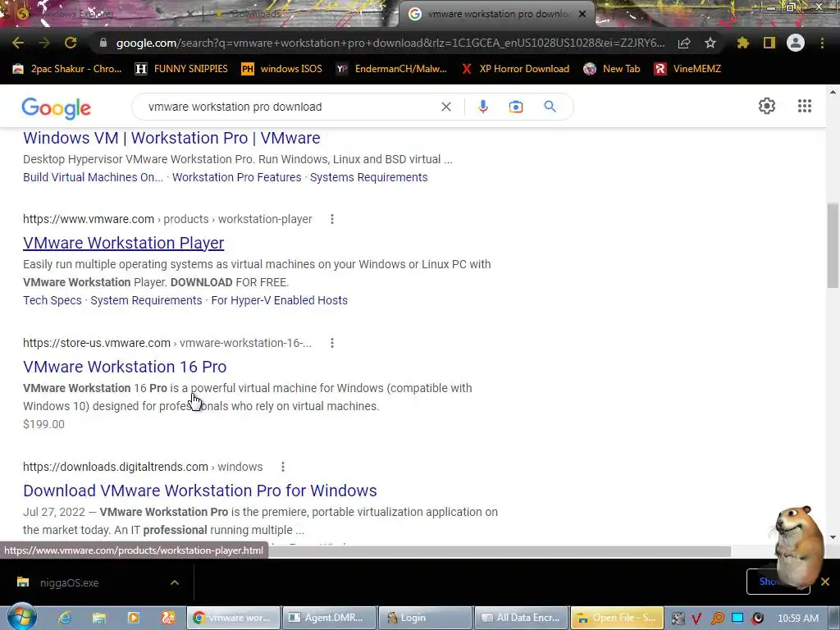Open Chrome's three-dot menu
Image resolution: width=840 pixels, height=630 pixels.
click(822, 43)
